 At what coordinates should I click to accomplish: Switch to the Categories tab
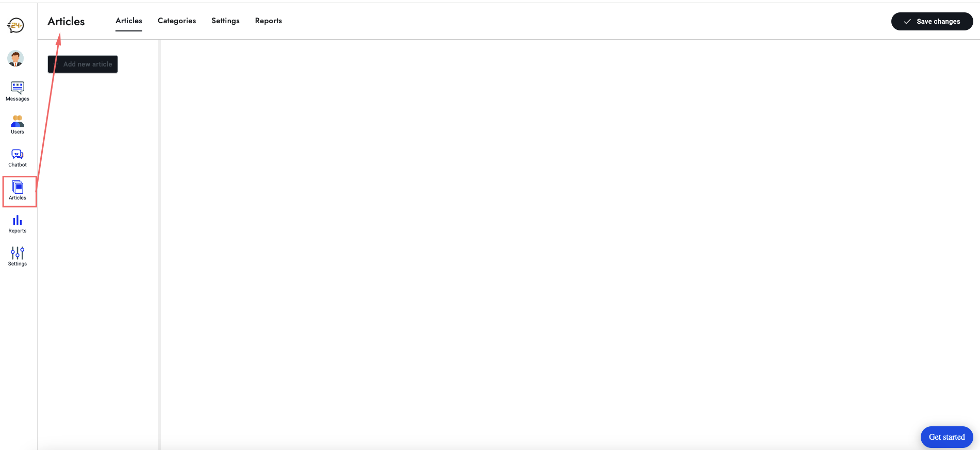pyautogui.click(x=177, y=21)
